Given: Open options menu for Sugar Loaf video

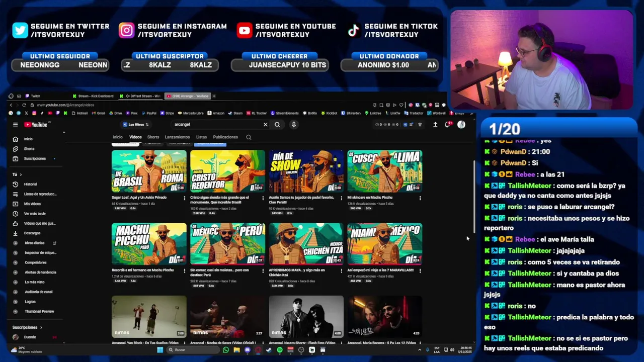Looking at the screenshot, I should coord(184,198).
